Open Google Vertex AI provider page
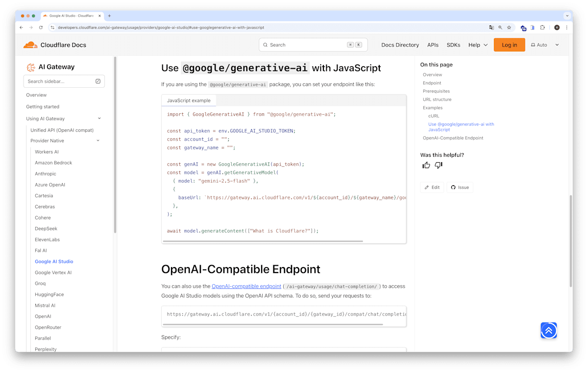The width and height of the screenshot is (588, 372). 53,273
